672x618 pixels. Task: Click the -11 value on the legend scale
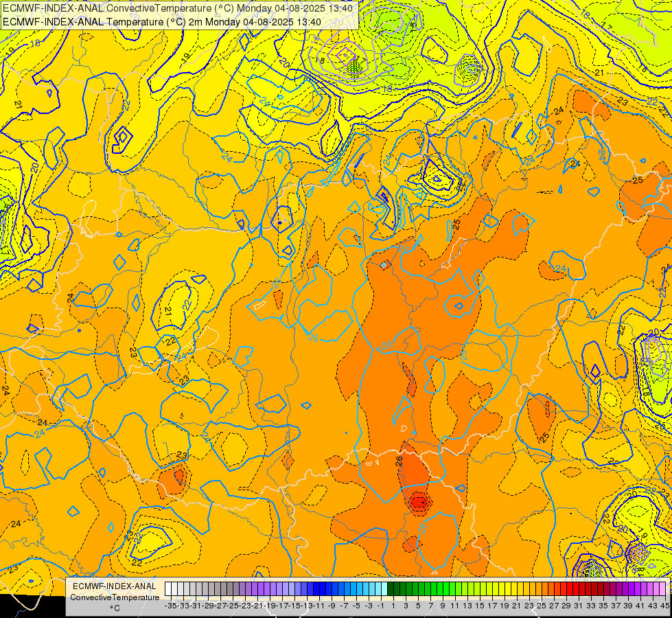click(x=320, y=606)
